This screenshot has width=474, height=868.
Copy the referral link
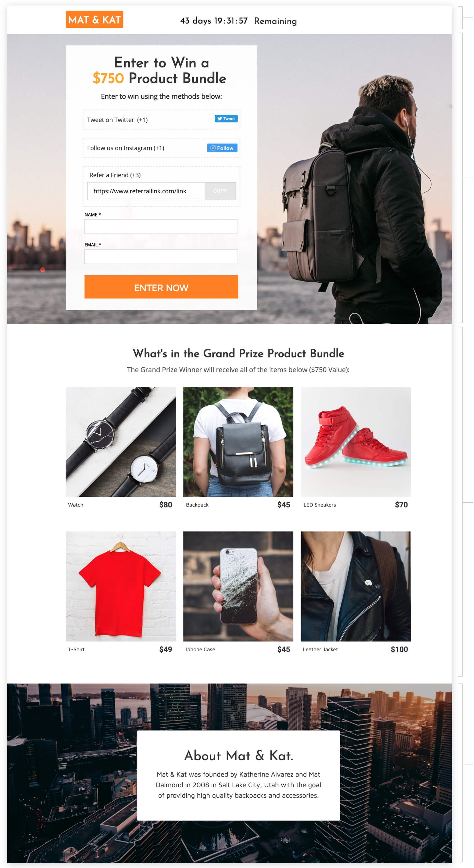(x=220, y=191)
